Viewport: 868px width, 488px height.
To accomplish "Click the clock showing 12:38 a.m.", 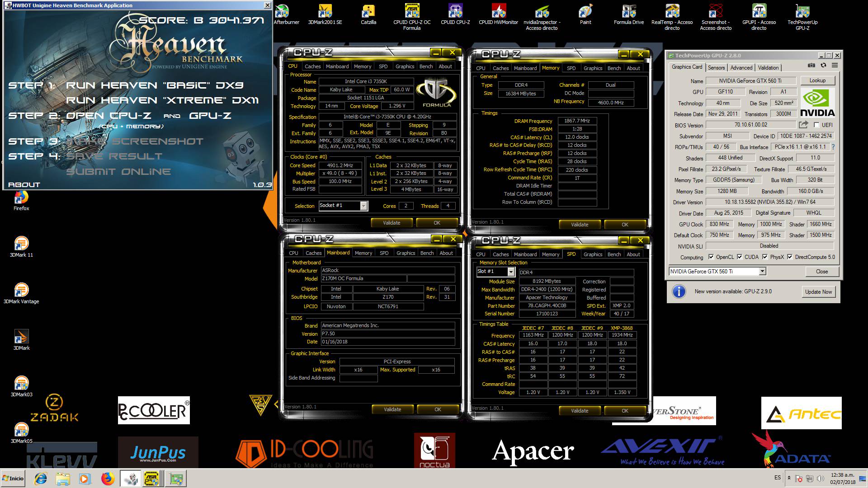I will [843, 475].
